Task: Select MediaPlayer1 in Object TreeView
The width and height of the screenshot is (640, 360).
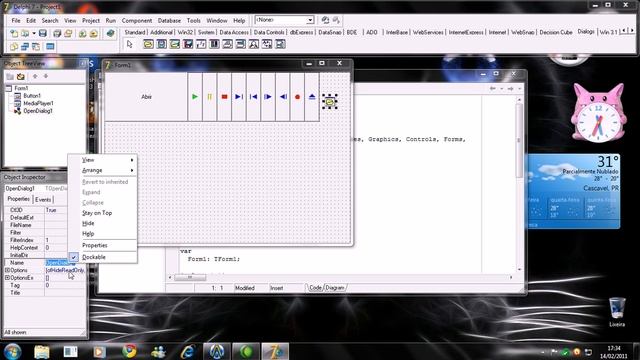Action: pos(38,103)
